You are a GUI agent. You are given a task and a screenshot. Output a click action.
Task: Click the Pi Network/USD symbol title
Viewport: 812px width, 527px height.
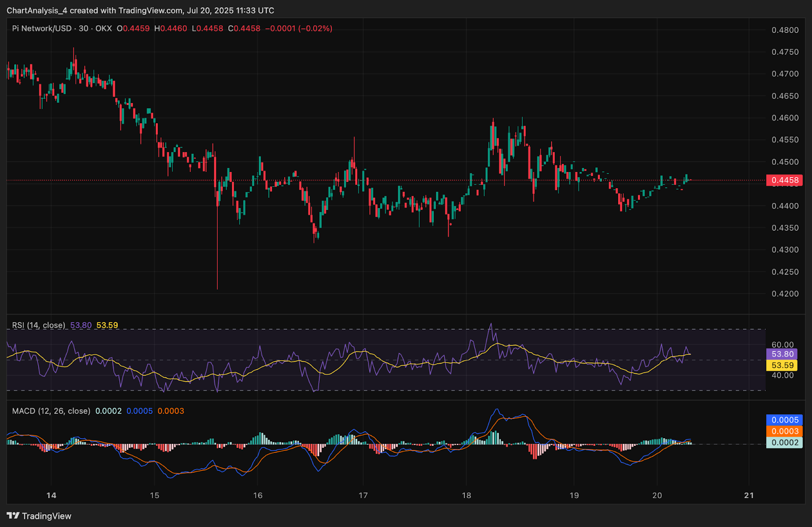click(x=42, y=28)
